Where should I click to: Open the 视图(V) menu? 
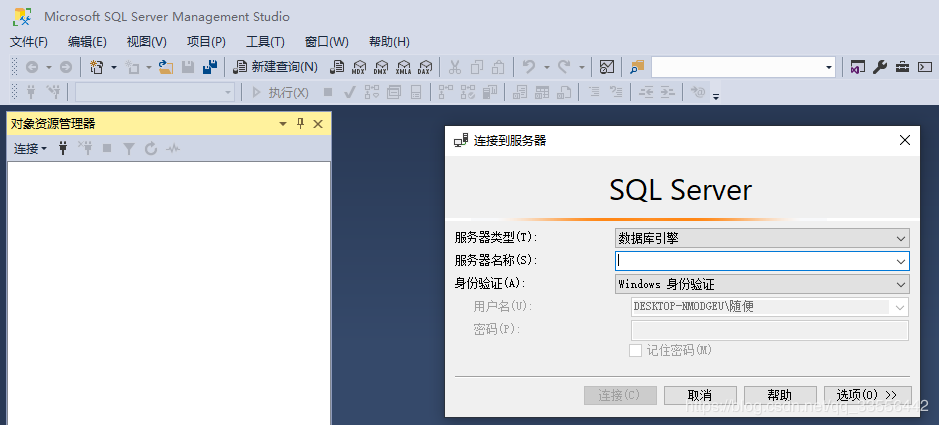[147, 42]
